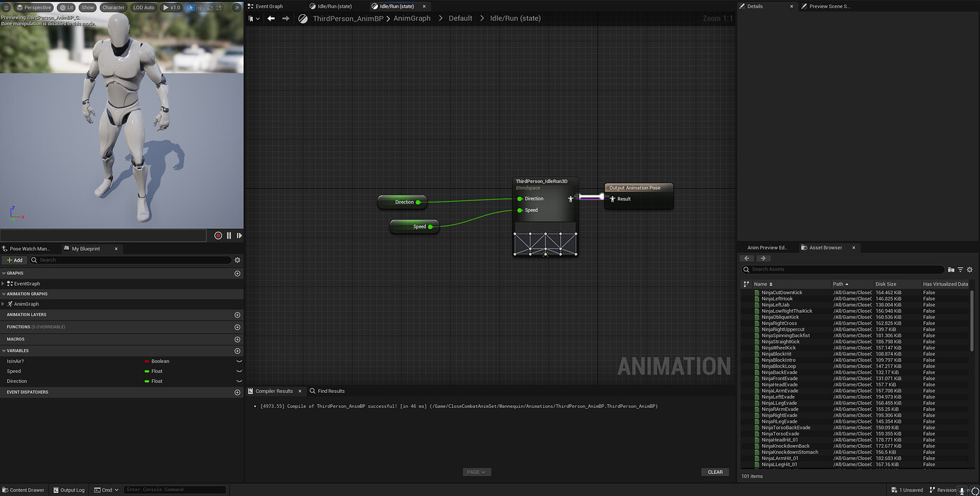
Task: Navigate back in the graph history
Action: (271, 18)
